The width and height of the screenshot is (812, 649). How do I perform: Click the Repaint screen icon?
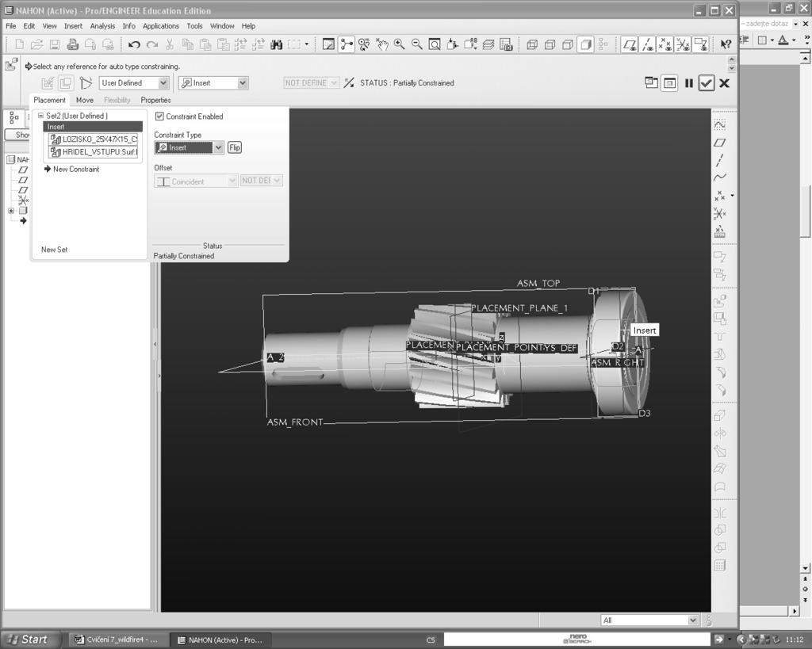(x=328, y=44)
